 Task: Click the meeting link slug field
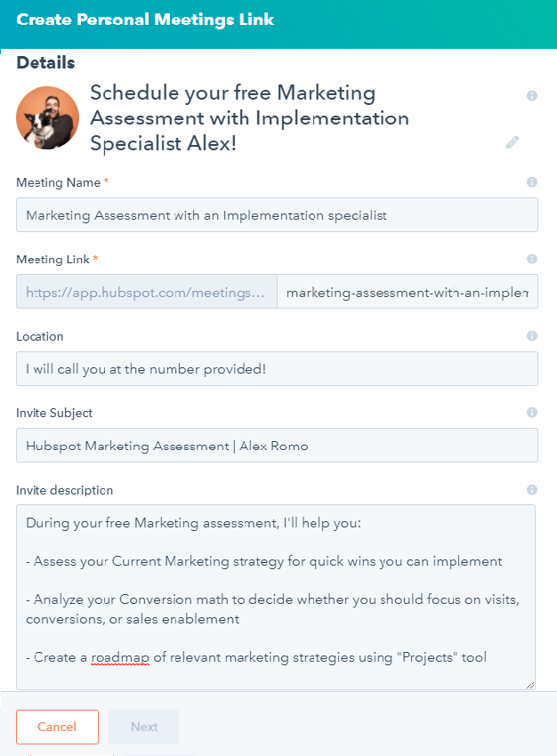pyautogui.click(x=407, y=292)
